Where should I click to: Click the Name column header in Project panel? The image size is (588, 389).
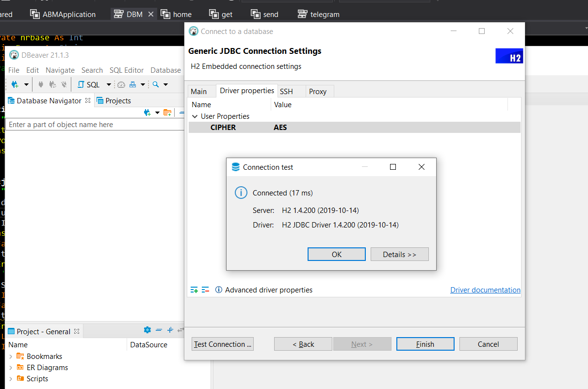18,345
